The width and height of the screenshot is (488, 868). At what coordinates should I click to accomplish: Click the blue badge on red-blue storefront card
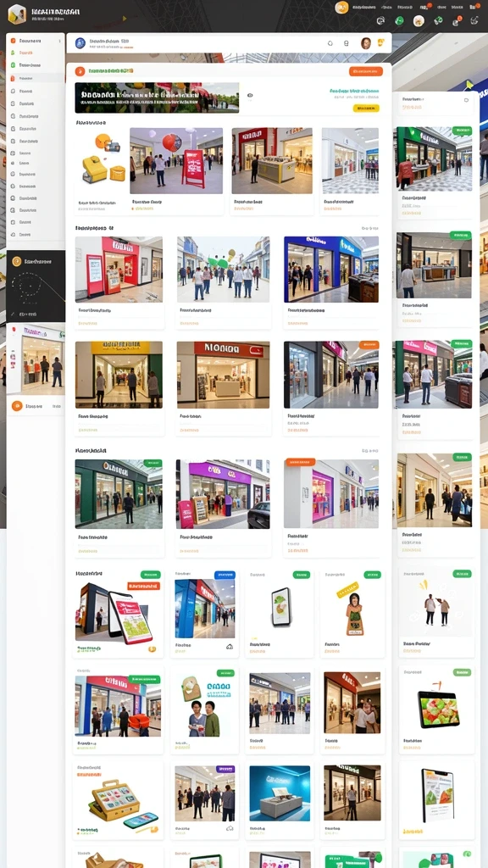225,575
